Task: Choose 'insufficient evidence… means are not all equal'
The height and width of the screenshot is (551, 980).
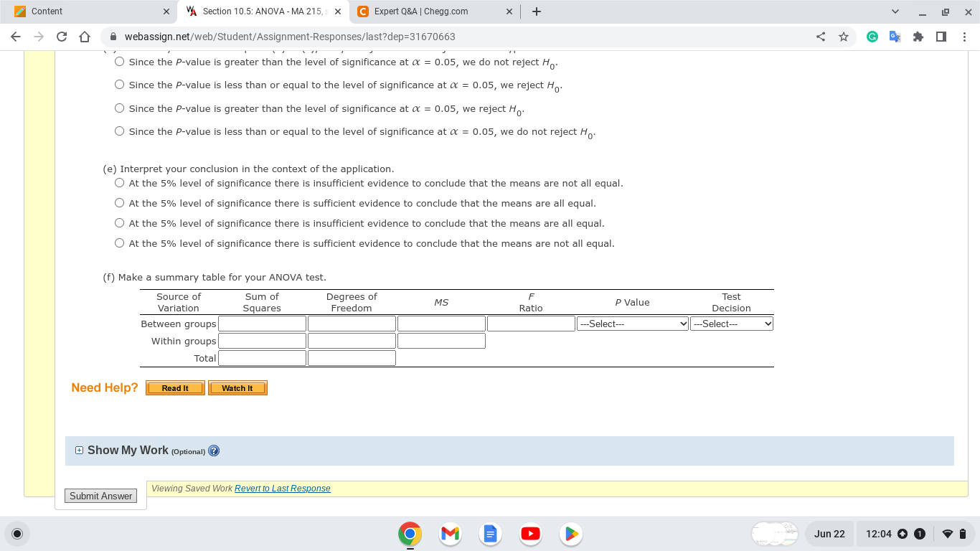Action: coord(120,183)
